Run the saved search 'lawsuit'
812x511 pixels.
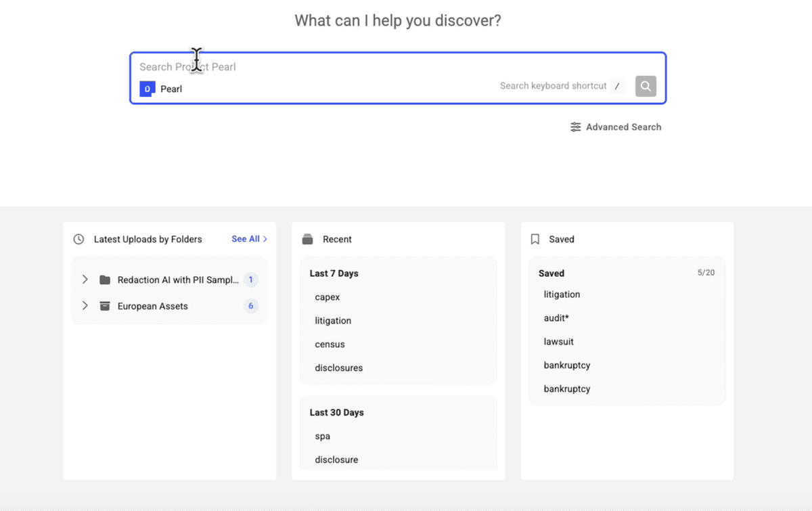558,341
